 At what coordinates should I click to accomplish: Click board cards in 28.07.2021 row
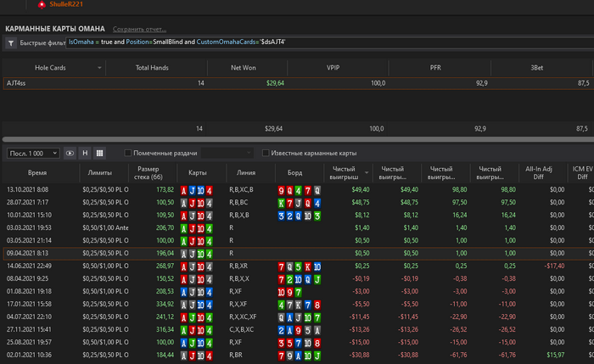[299, 203]
